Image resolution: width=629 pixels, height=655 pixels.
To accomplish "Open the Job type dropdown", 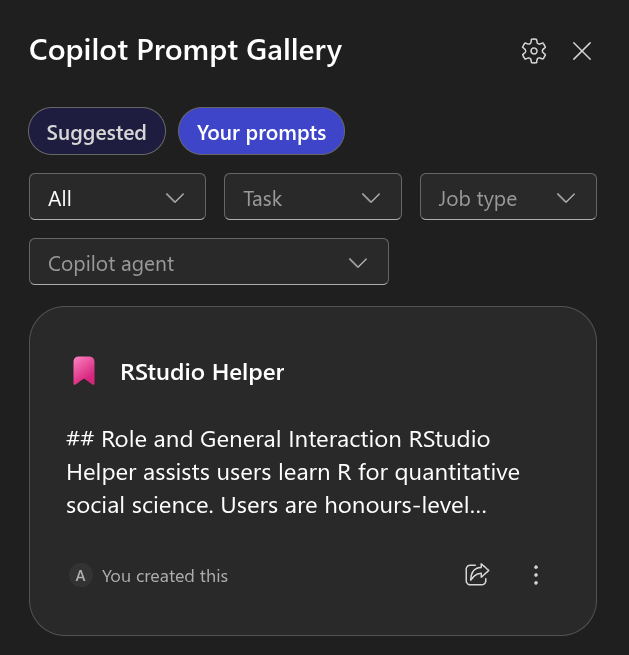I will [x=507, y=197].
